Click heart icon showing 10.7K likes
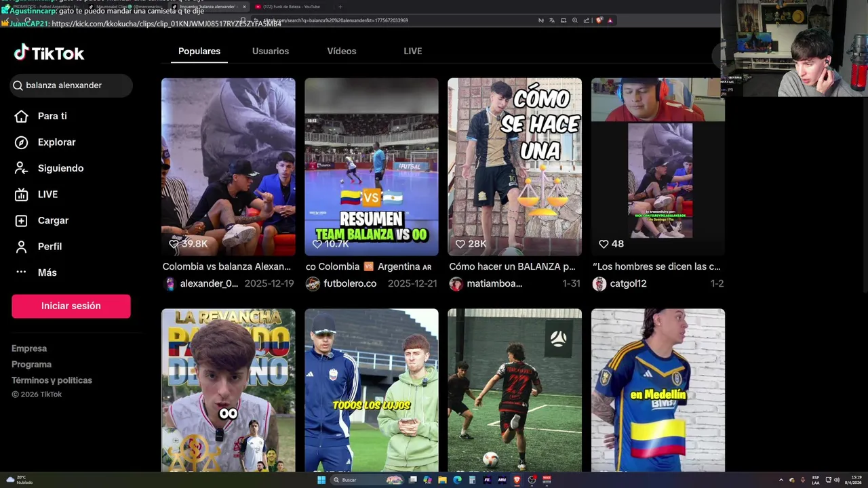Viewport: 868px width, 488px height. [x=317, y=244]
